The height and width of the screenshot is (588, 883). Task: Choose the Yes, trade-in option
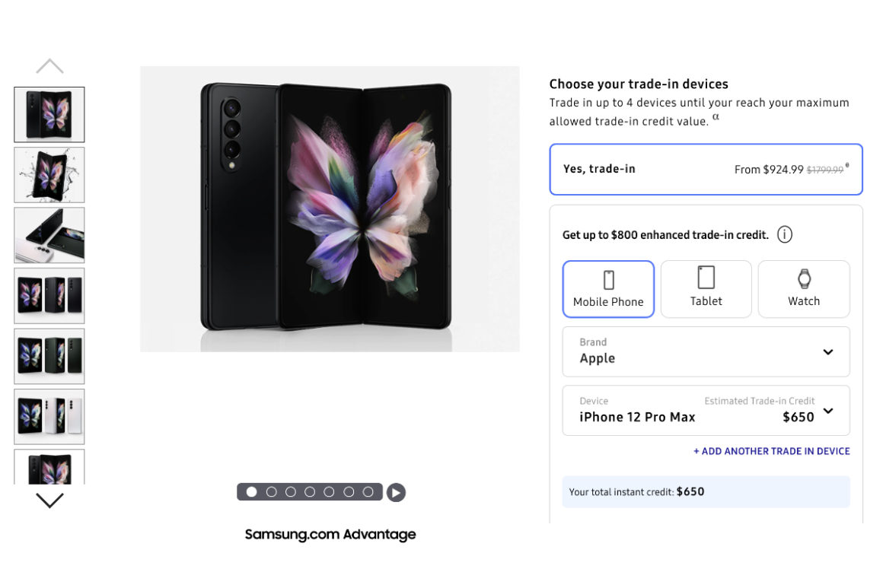pos(706,169)
